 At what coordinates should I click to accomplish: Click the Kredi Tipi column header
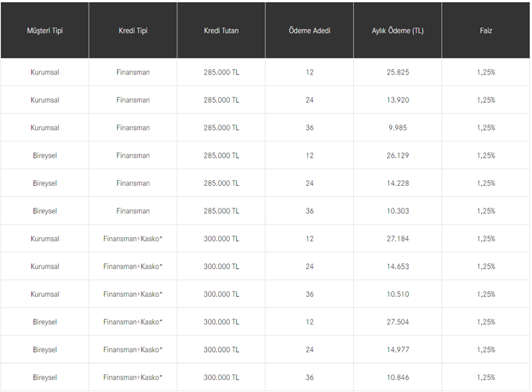click(133, 31)
